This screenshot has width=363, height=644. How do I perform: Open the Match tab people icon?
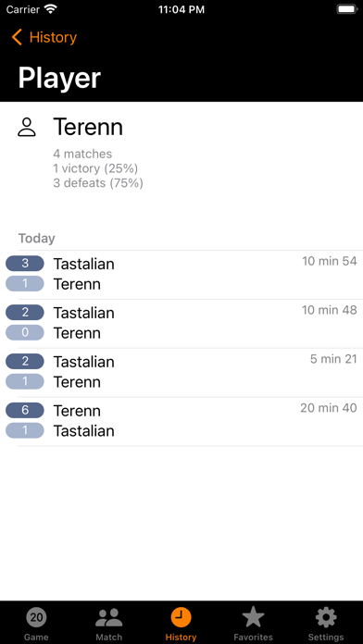(x=108, y=617)
